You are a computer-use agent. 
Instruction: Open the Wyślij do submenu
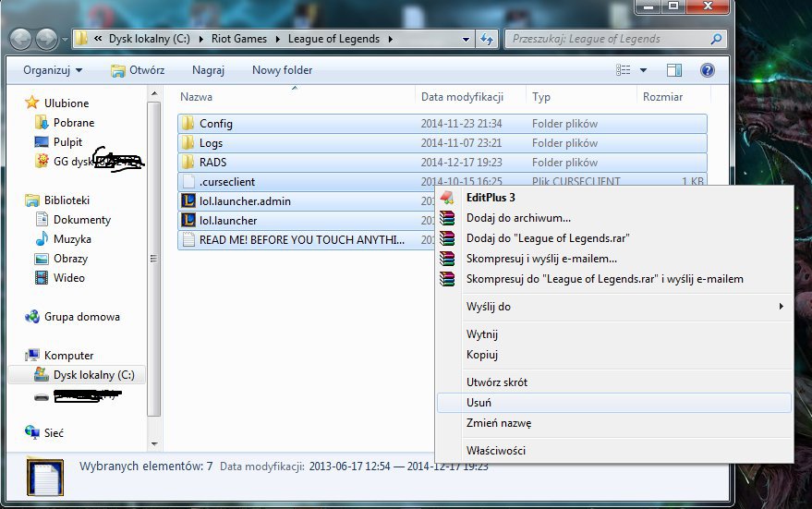pyautogui.click(x=614, y=307)
